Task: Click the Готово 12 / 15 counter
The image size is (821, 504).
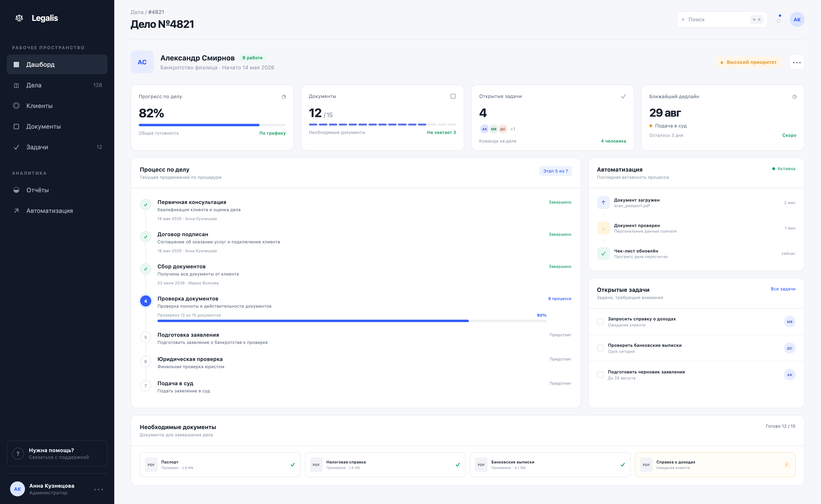Action: point(780,426)
